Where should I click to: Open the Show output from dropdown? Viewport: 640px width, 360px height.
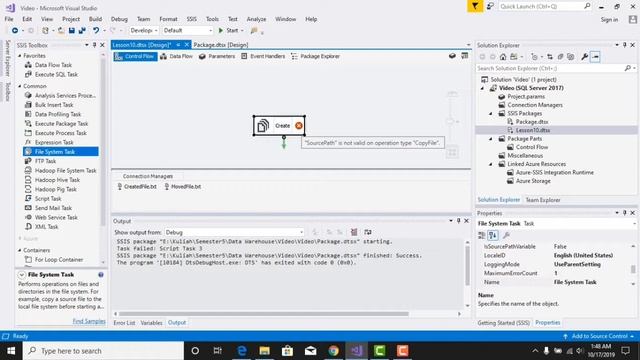(x=234, y=232)
